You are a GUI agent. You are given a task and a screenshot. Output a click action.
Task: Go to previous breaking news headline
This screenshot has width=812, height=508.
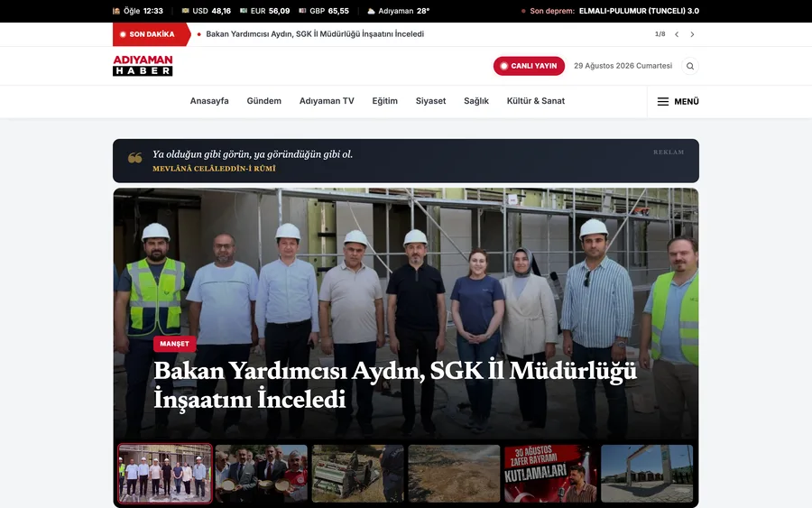click(677, 34)
